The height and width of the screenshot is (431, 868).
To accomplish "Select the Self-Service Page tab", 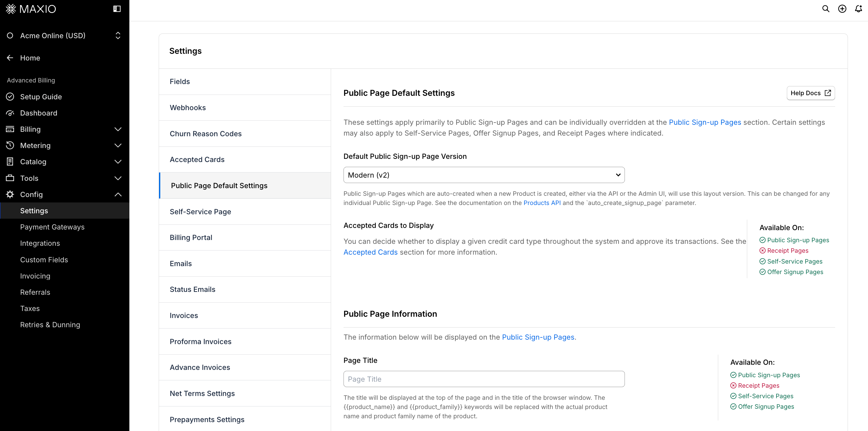I will 245,211.
